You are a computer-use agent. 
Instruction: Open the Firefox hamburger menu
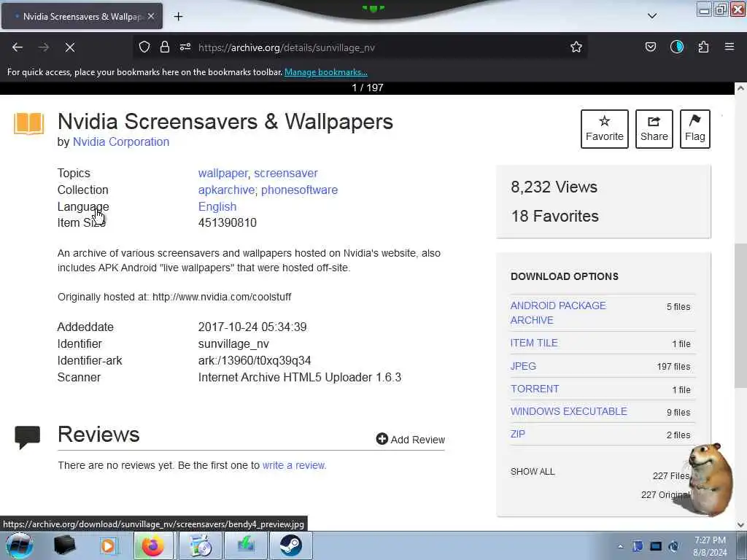[x=729, y=47]
